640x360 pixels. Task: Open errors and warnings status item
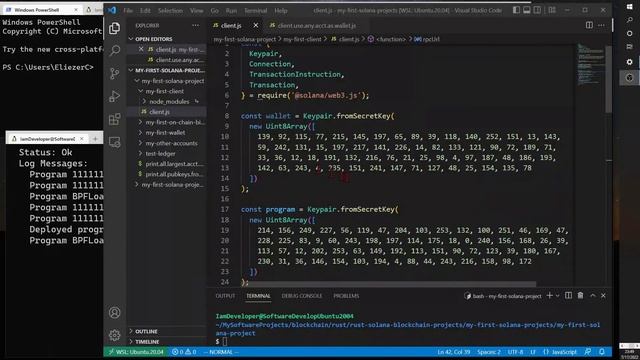click(184, 351)
